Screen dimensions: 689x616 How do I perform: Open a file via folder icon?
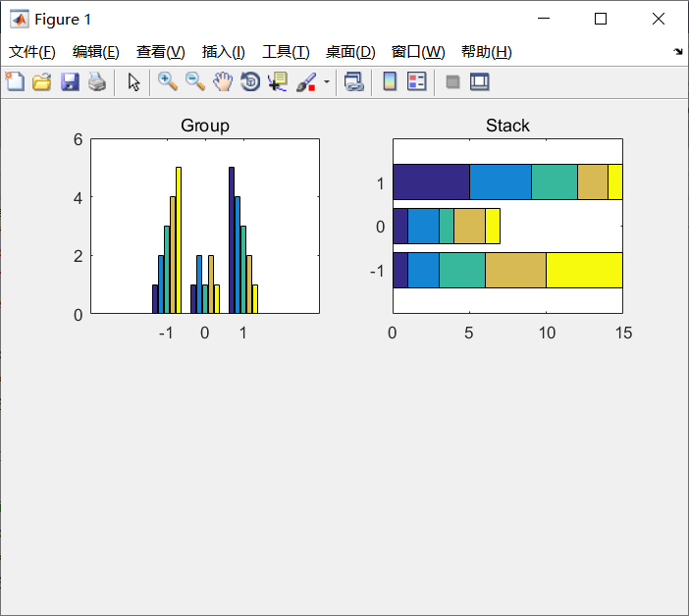pos(42,82)
